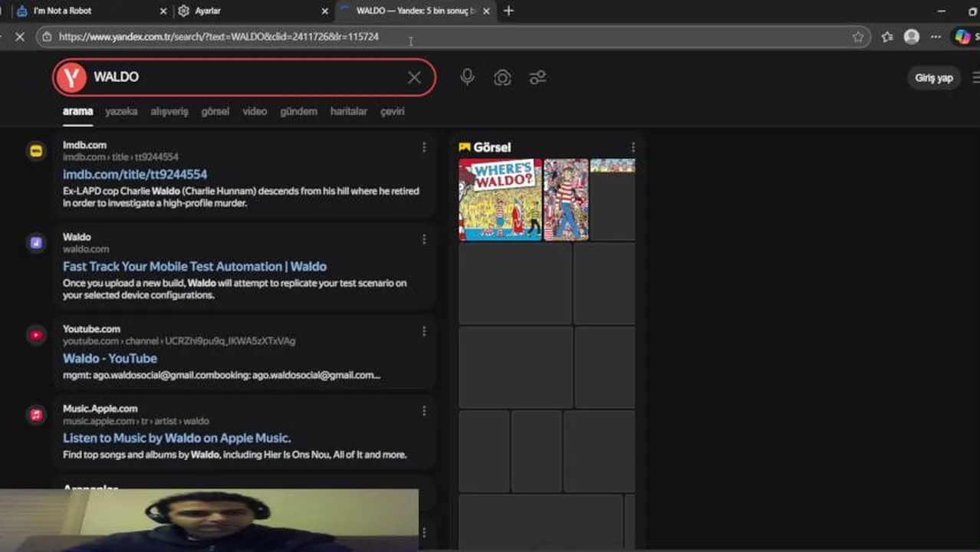Viewport: 980px width, 552px height.
Task: Open more options for the Imdb.com result
Action: point(424,147)
